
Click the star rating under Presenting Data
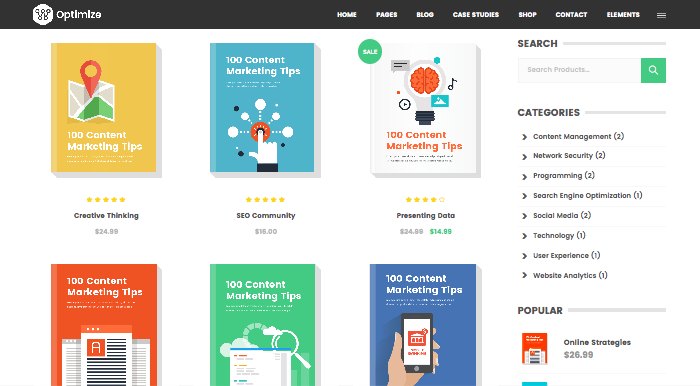pyautogui.click(x=425, y=199)
